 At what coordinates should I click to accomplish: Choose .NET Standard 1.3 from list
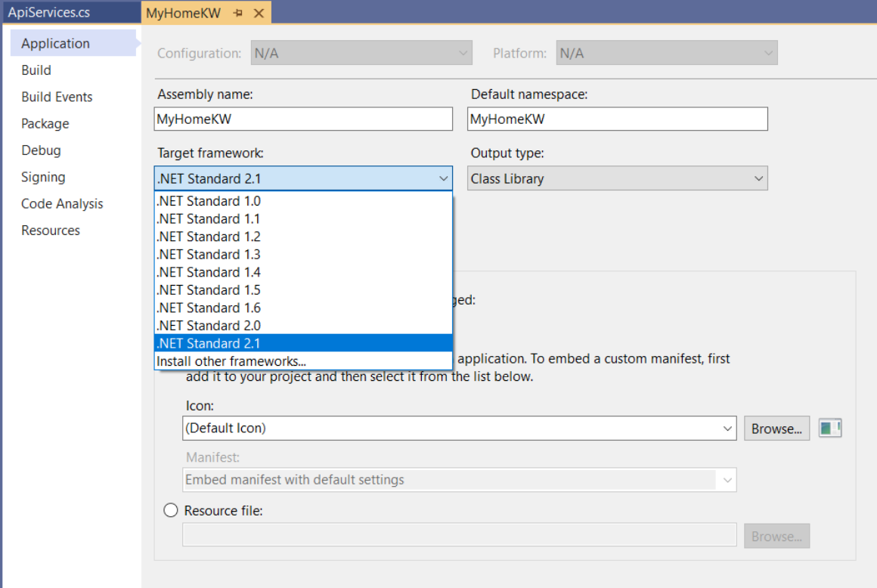click(303, 254)
